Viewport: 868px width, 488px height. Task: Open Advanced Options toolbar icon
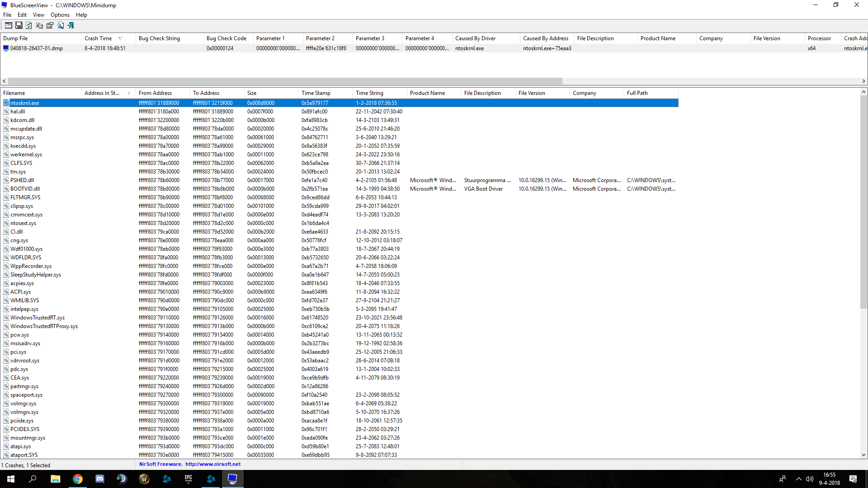coord(9,25)
